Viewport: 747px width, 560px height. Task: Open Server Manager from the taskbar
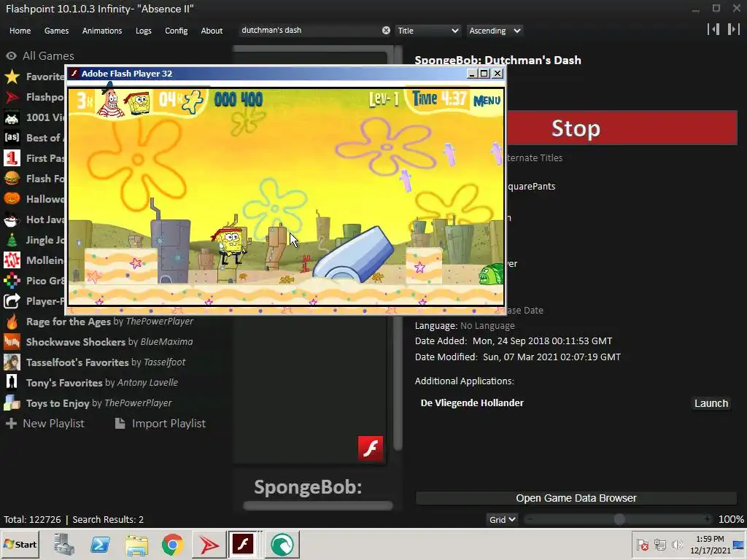click(x=64, y=544)
